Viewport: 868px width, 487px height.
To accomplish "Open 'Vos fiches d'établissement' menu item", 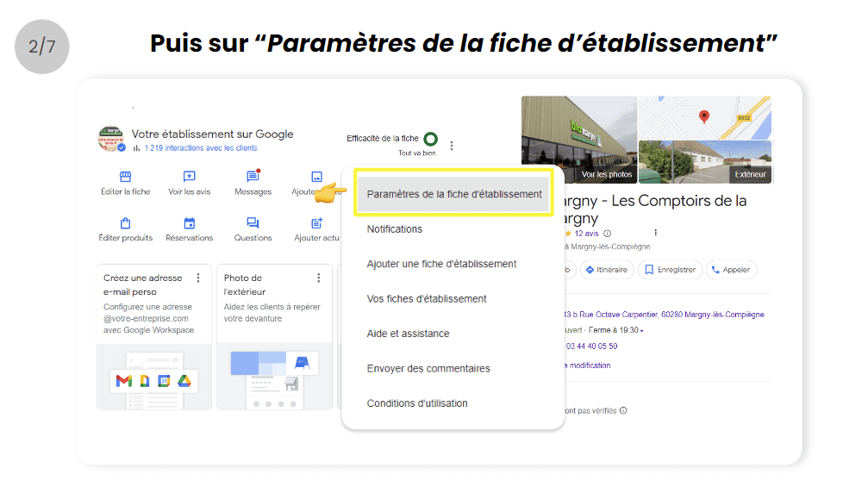I will tap(427, 299).
